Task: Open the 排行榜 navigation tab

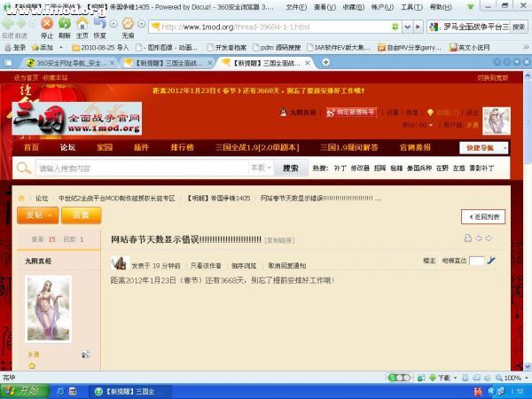Action: pos(182,147)
